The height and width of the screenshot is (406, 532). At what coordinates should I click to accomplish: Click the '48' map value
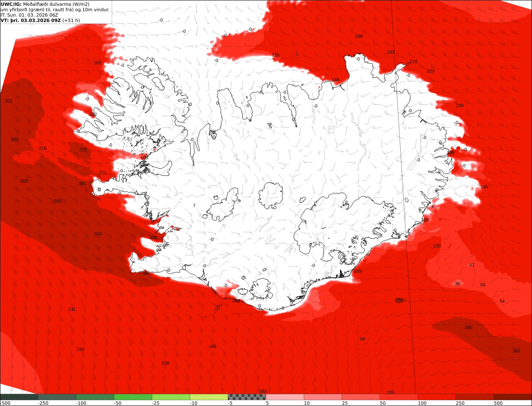coord(483,285)
